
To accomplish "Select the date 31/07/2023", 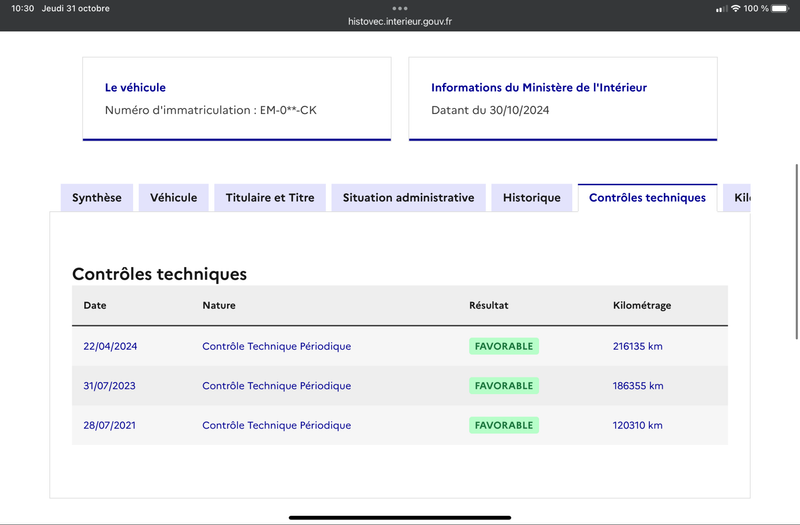I will (109, 386).
